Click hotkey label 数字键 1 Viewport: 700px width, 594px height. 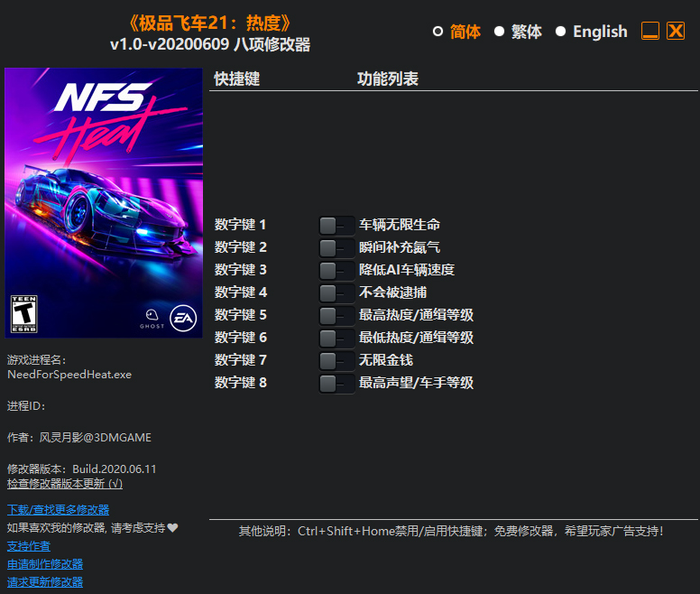coord(240,225)
